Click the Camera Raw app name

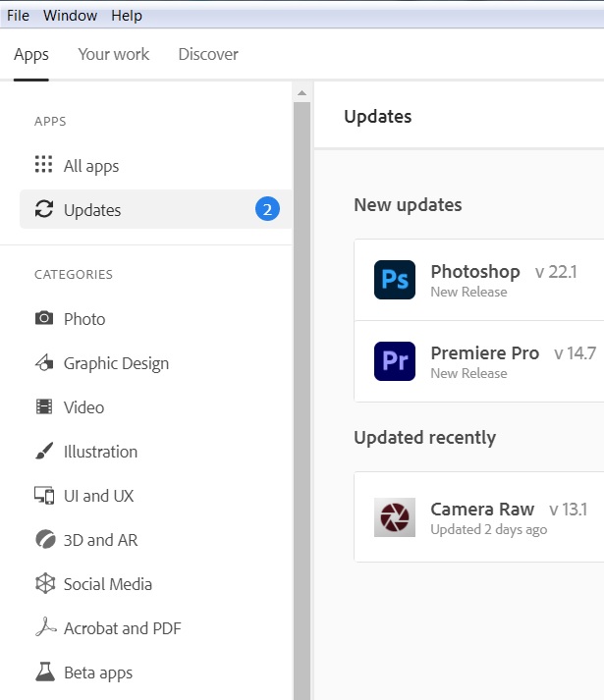[x=482, y=510]
